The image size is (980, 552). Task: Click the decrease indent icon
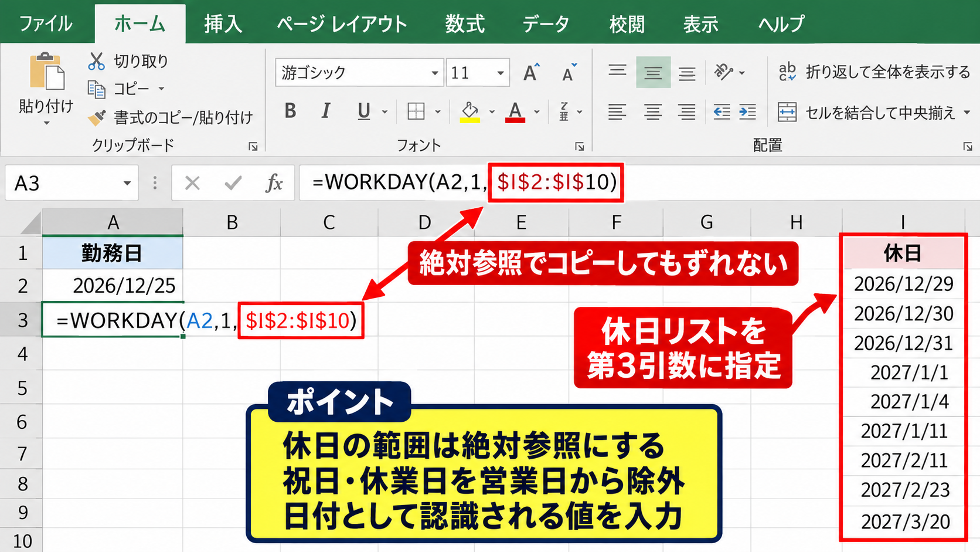722,111
